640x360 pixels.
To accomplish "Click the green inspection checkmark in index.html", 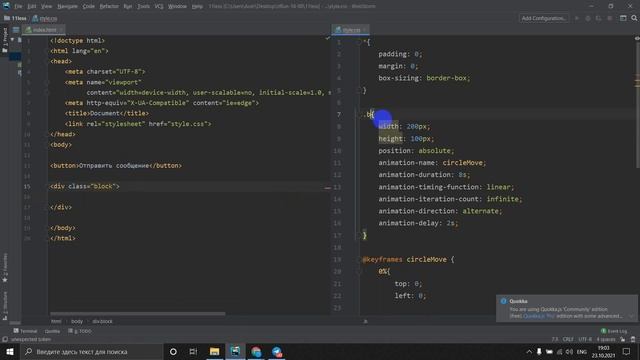I will coord(327,38).
